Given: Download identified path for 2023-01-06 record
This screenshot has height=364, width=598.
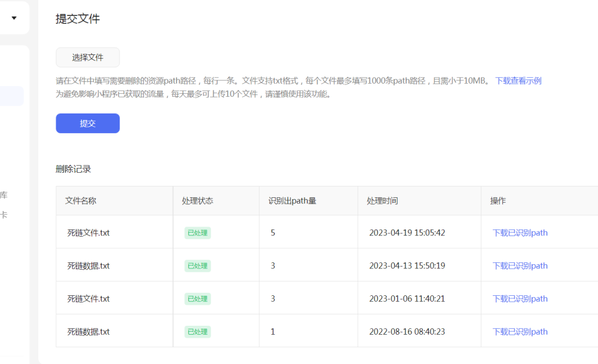Looking at the screenshot, I should click(x=520, y=299).
